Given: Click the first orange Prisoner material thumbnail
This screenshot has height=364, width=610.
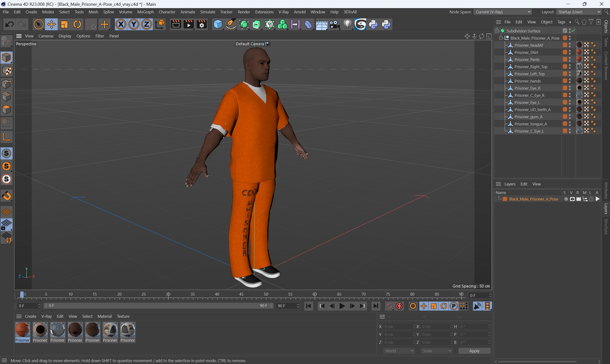Looking at the screenshot, I should tap(23, 330).
